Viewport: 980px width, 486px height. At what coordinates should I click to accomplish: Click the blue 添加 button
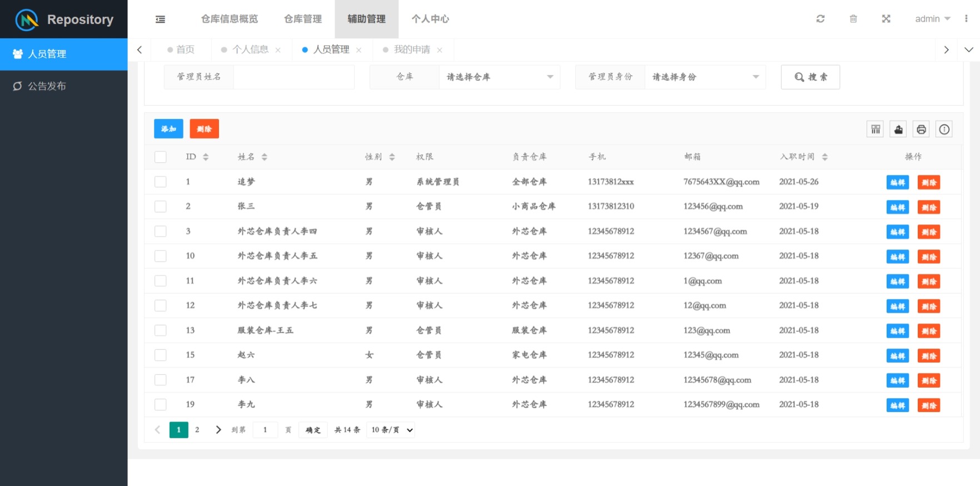tap(168, 129)
